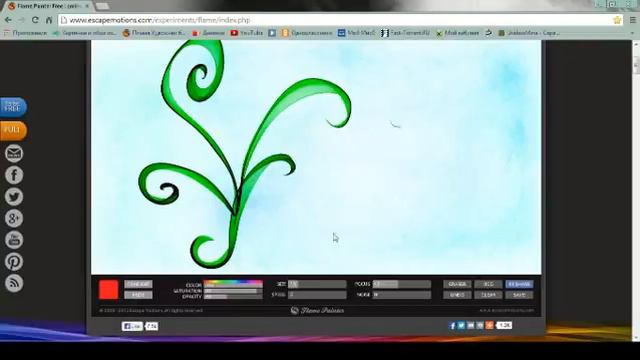
Task: Adjust the SPEED slider
Action: [x=317, y=295]
